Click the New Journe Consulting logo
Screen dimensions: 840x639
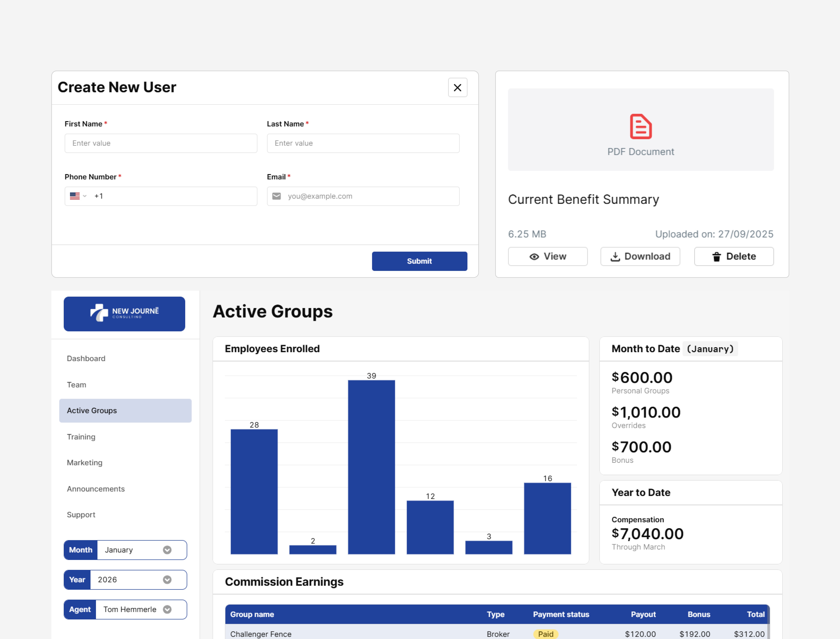pos(124,314)
